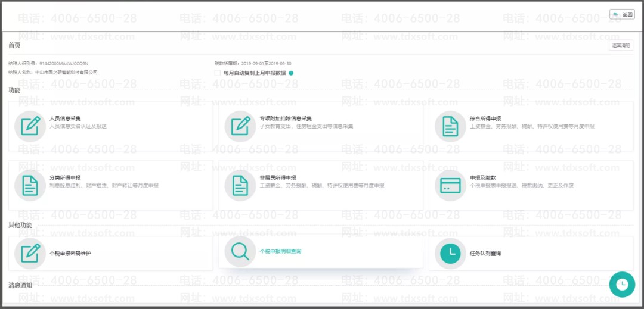
Task: Click the 返回清册 button
Action: [x=621, y=45]
